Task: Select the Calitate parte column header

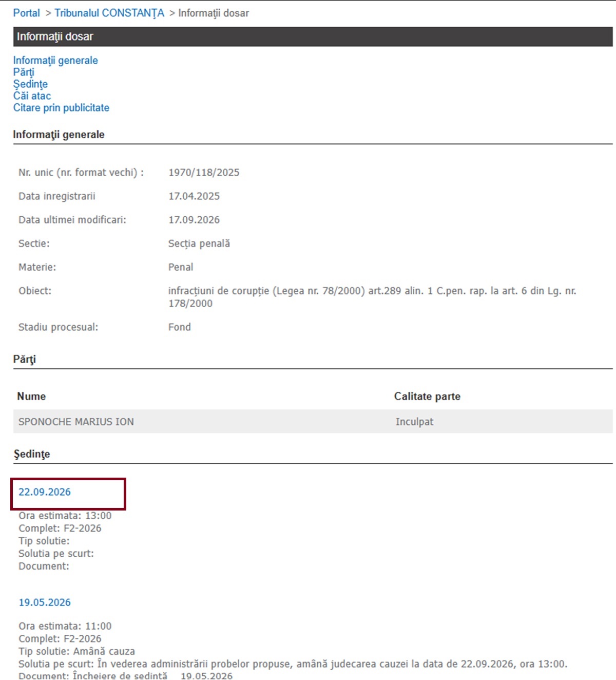Action: click(x=427, y=396)
